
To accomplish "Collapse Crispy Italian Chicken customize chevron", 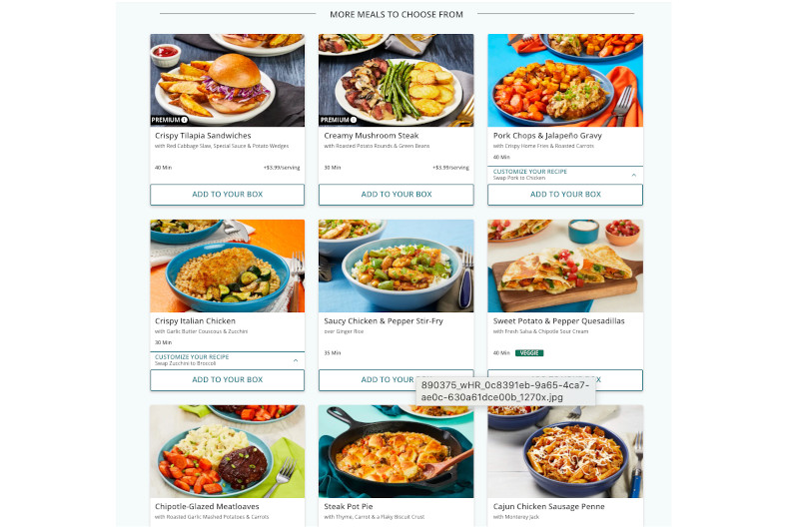I will [x=296, y=360].
